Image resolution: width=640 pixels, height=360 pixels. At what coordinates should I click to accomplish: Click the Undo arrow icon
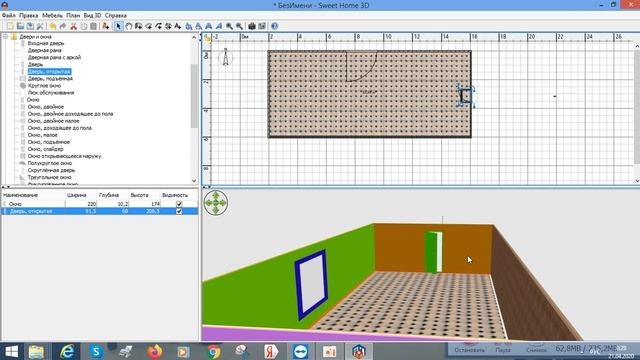point(53,26)
